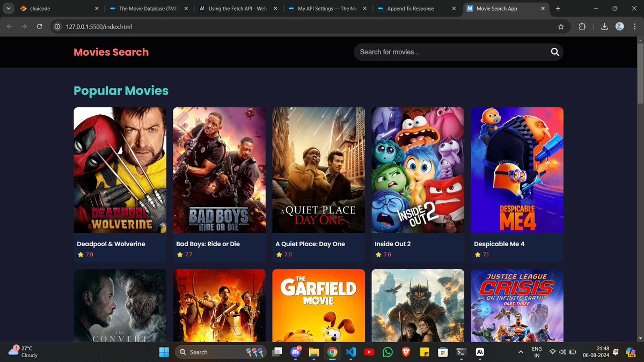Close the Movie Search App tab

[x=544, y=9]
